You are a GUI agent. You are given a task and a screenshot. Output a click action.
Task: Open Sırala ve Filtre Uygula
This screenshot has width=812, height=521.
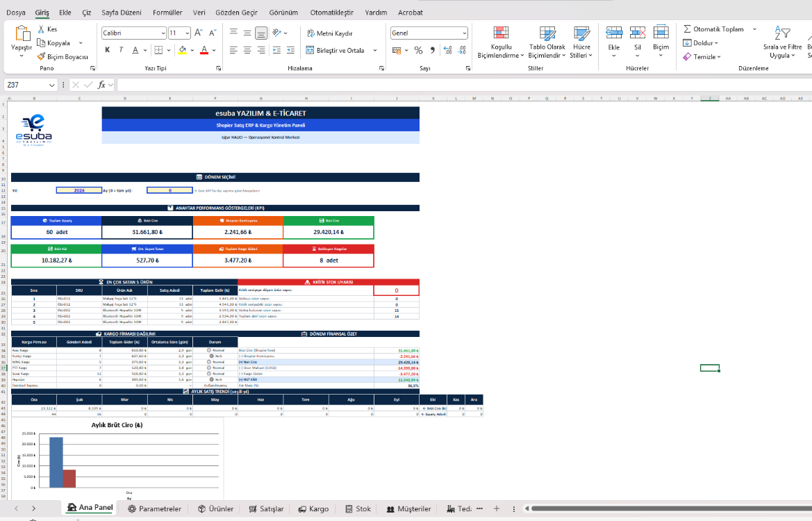coord(782,42)
